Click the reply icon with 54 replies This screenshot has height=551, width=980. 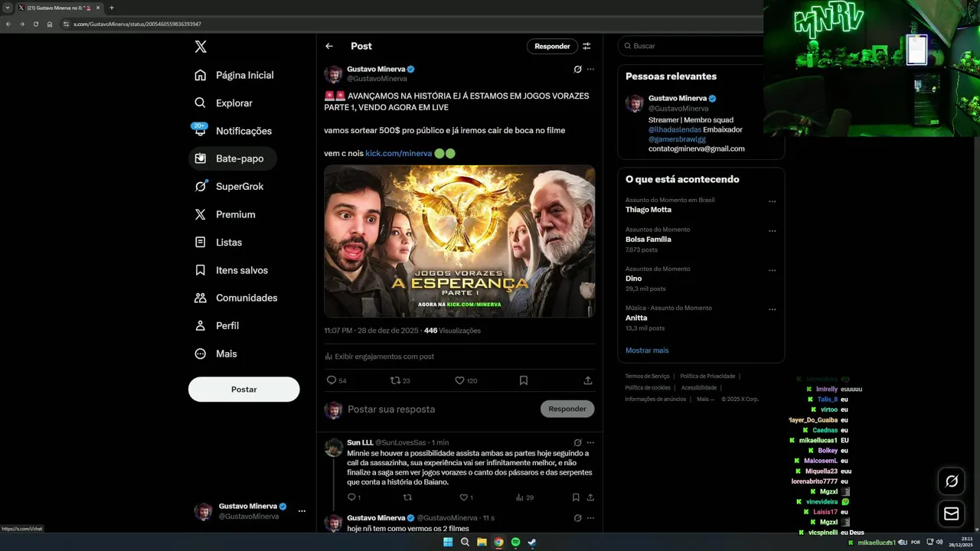coord(336,380)
